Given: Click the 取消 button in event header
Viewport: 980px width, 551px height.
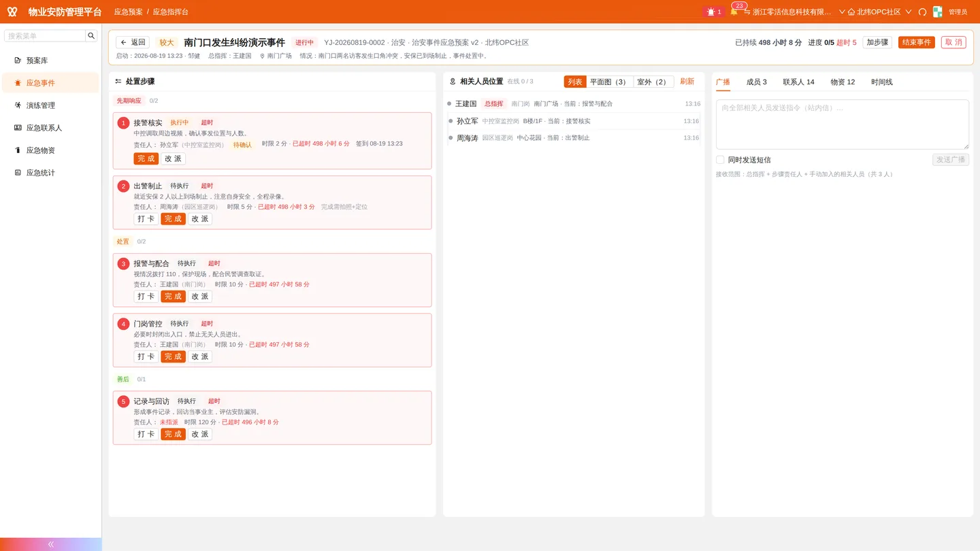Looking at the screenshot, I should (953, 42).
